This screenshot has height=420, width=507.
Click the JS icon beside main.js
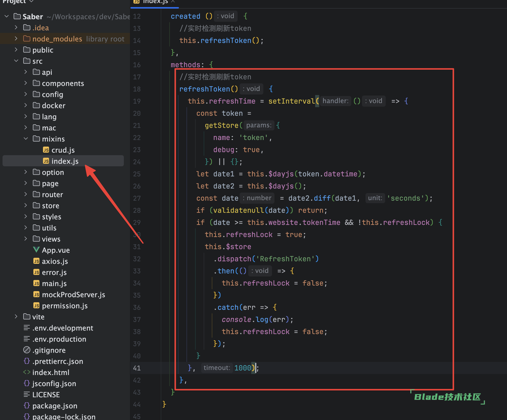click(x=36, y=283)
